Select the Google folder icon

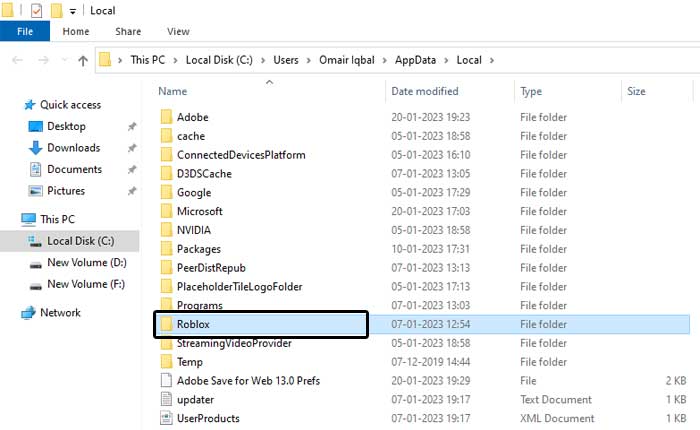coord(166,192)
